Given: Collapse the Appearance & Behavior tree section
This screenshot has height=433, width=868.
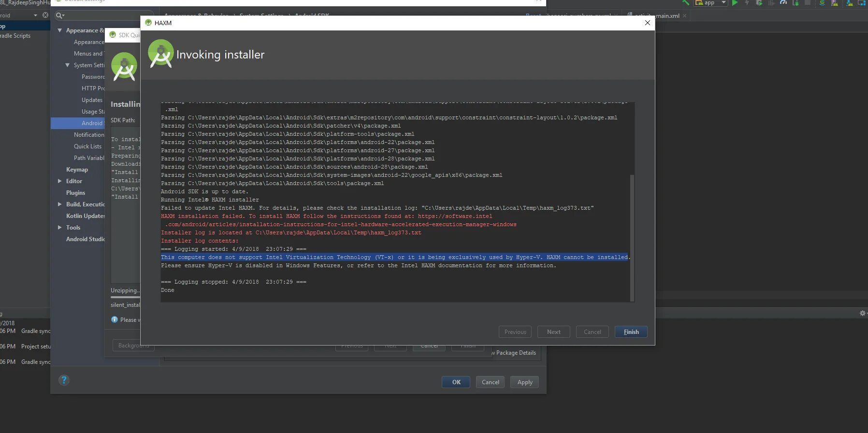Looking at the screenshot, I should pyautogui.click(x=60, y=30).
